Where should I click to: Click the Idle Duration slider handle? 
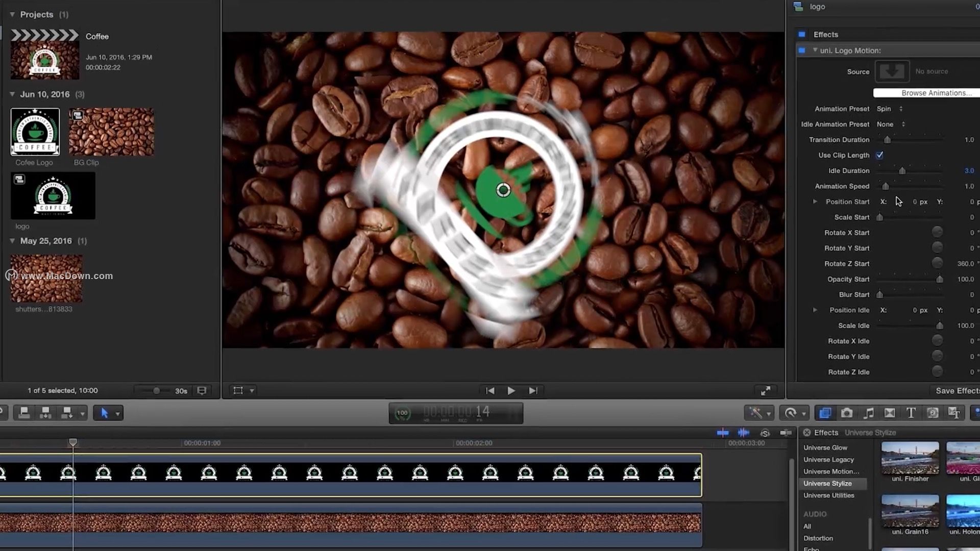[x=902, y=171]
